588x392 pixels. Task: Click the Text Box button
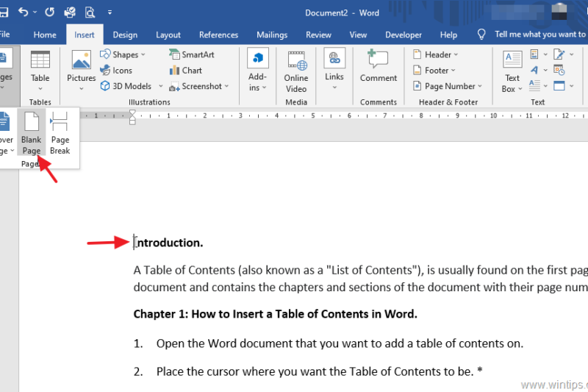click(512, 71)
